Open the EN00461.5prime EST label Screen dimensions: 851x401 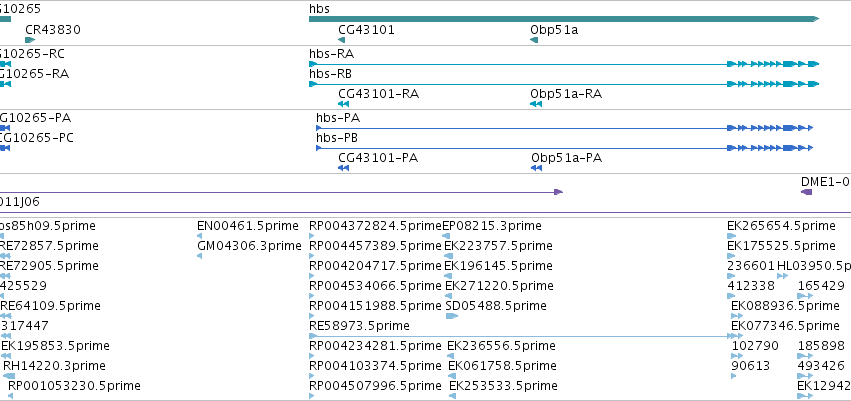248,226
